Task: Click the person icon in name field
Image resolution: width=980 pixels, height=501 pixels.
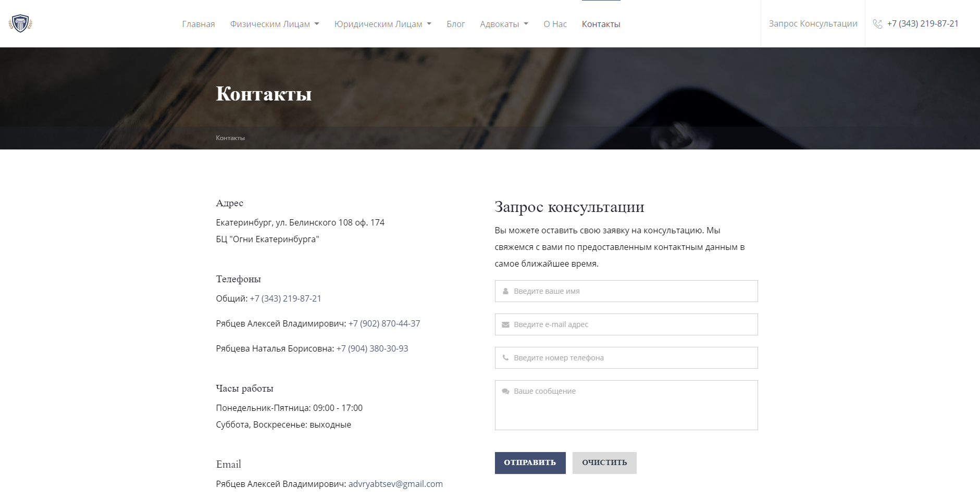Action: [x=505, y=291]
